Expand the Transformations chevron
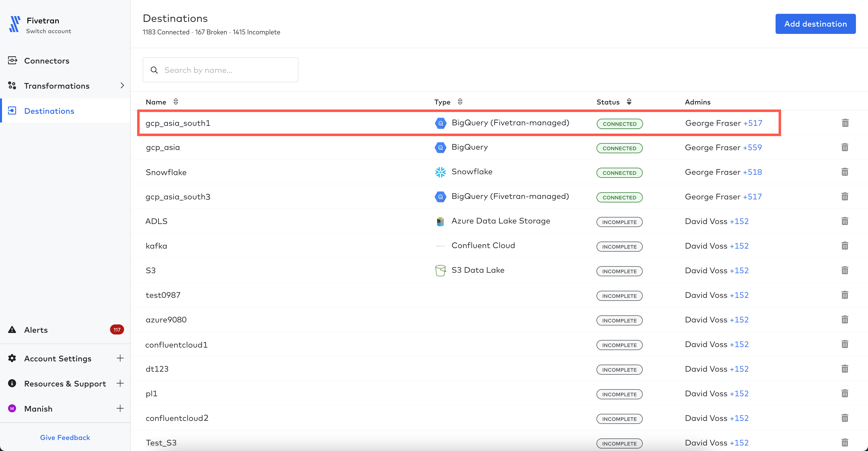Screen dimensions: 868x451 pos(122,86)
